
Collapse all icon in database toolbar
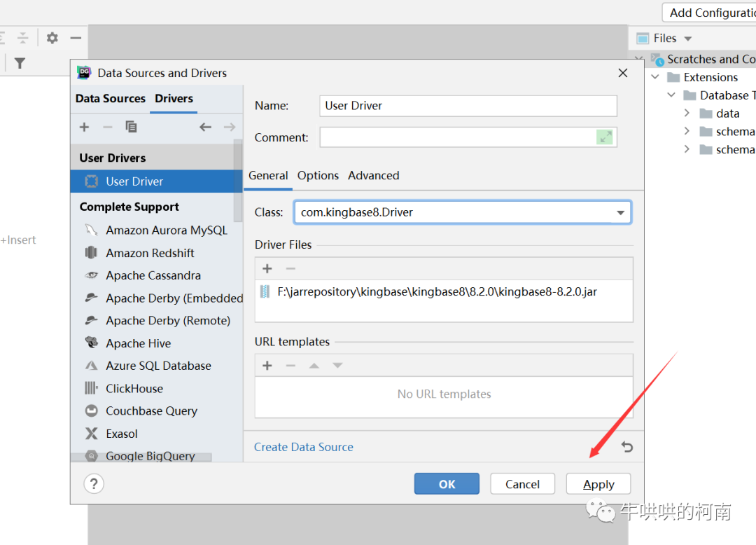22,38
